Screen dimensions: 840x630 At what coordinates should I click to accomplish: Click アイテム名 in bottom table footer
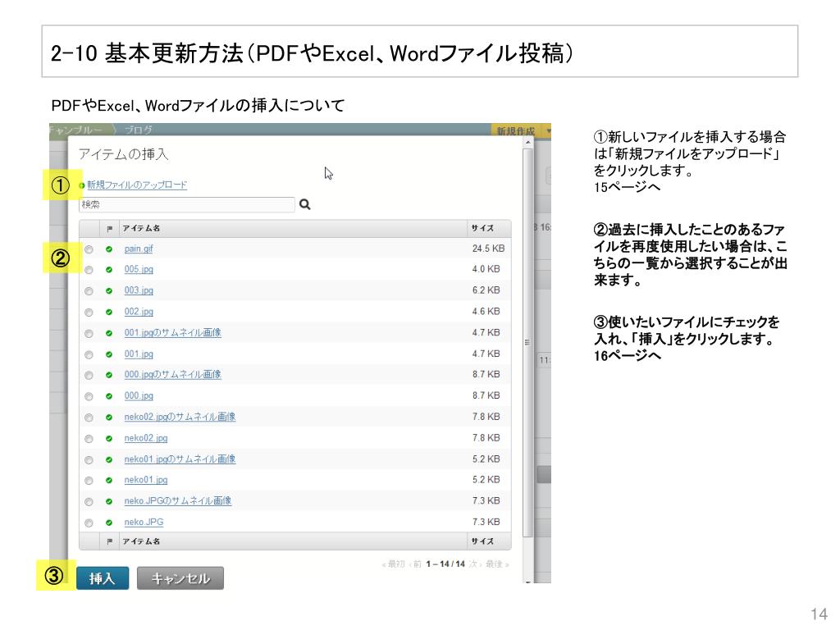click(141, 541)
